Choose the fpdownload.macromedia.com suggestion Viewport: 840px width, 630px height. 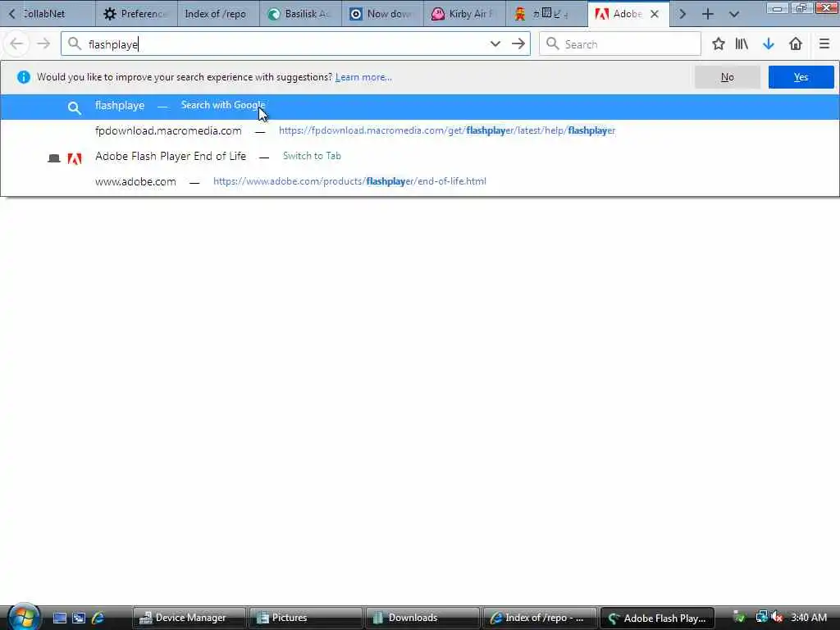click(420, 130)
